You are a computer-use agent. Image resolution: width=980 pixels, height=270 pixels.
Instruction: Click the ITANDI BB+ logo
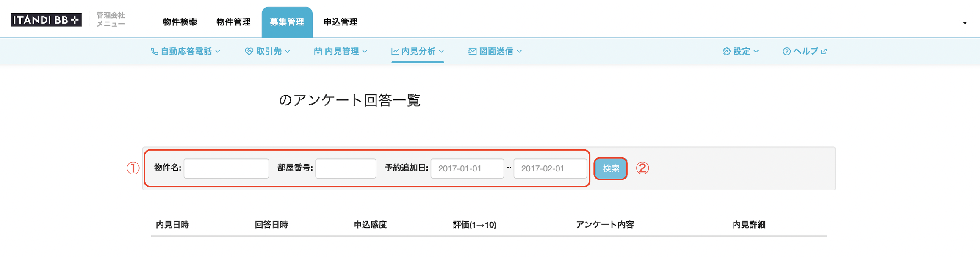tap(46, 19)
